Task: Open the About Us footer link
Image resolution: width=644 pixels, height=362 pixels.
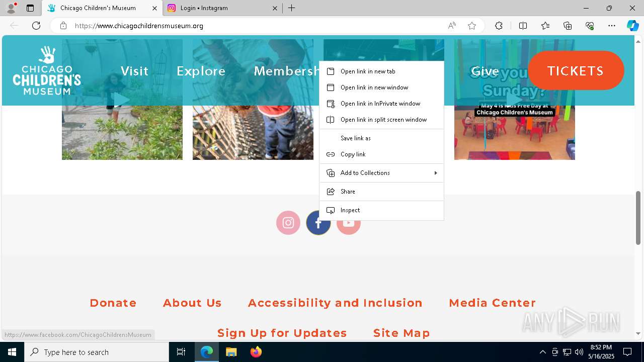Action: pos(192,303)
